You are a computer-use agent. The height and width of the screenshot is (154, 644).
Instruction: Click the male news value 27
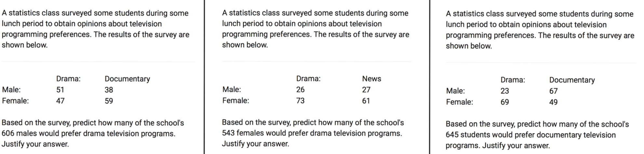tap(366, 89)
